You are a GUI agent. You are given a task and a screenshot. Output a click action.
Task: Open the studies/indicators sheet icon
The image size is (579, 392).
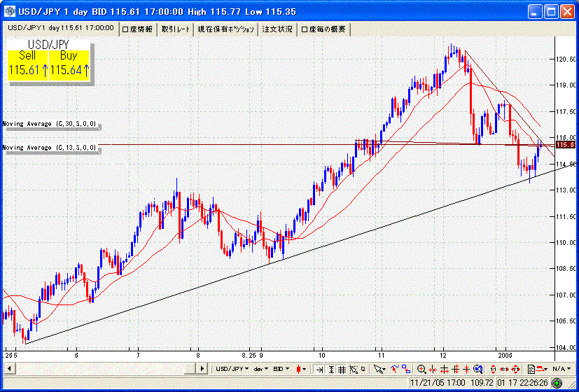tap(531, 369)
